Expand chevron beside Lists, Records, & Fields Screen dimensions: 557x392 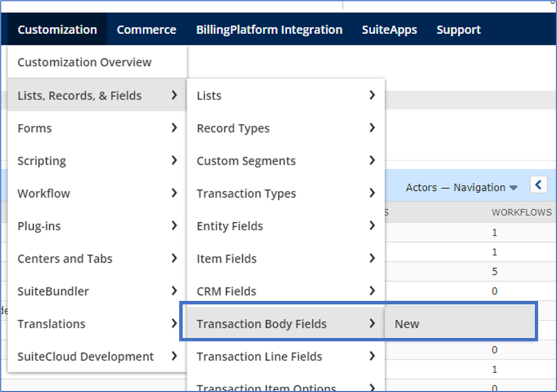tap(174, 95)
